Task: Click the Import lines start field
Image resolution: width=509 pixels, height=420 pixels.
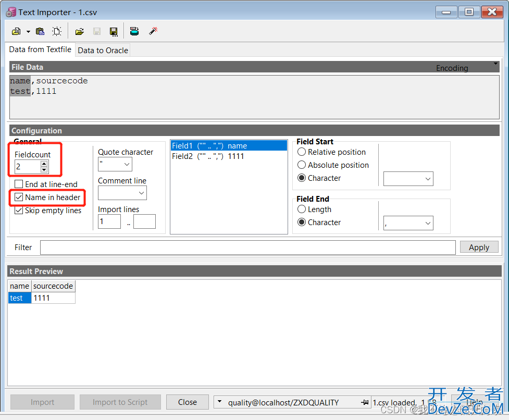Action: (x=109, y=221)
